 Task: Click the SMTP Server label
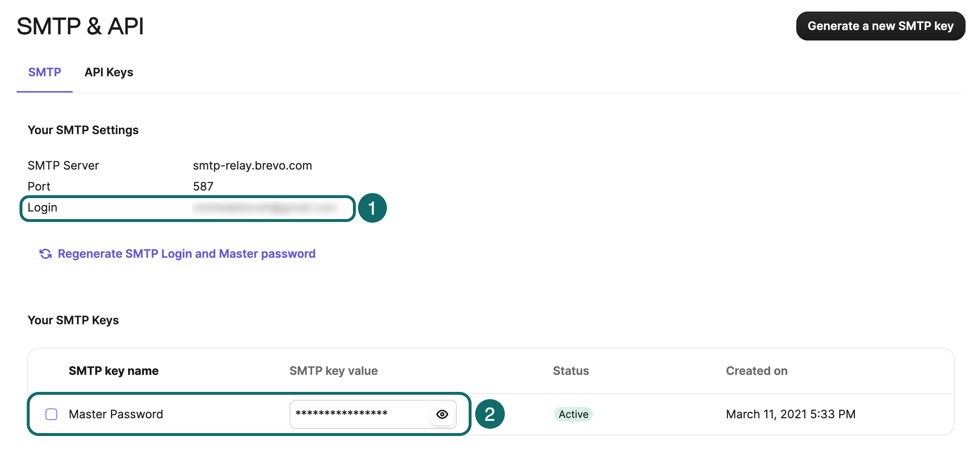63,165
